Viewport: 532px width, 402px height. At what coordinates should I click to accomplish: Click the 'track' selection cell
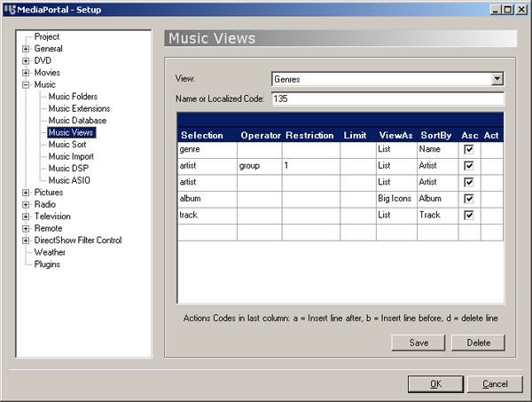tap(207, 216)
